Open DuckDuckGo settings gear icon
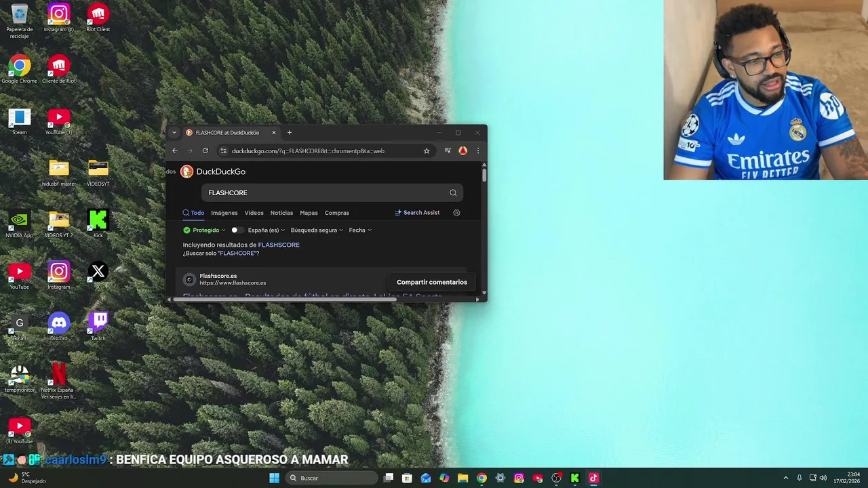The image size is (868, 488). click(456, 213)
